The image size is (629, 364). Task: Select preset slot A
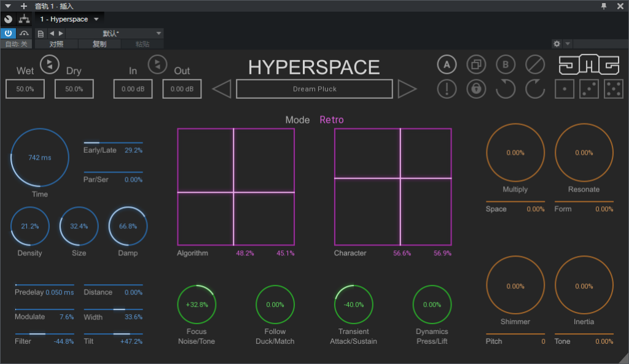pos(447,64)
